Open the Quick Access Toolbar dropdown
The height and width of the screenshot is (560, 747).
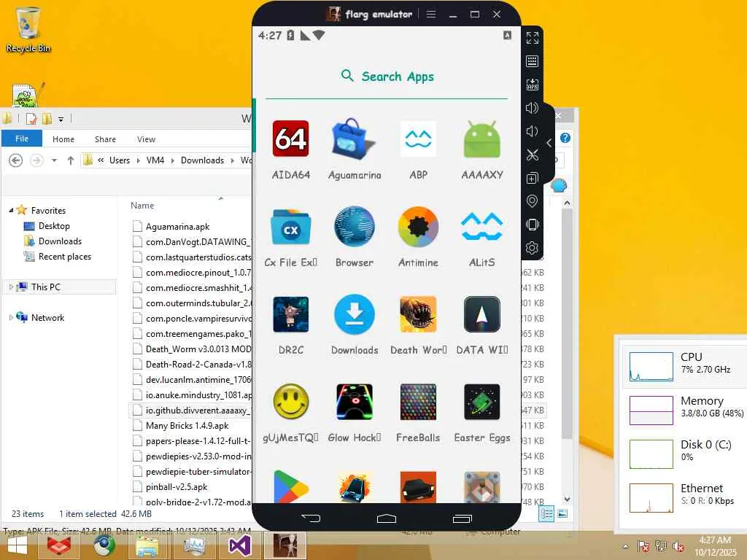[x=61, y=119]
